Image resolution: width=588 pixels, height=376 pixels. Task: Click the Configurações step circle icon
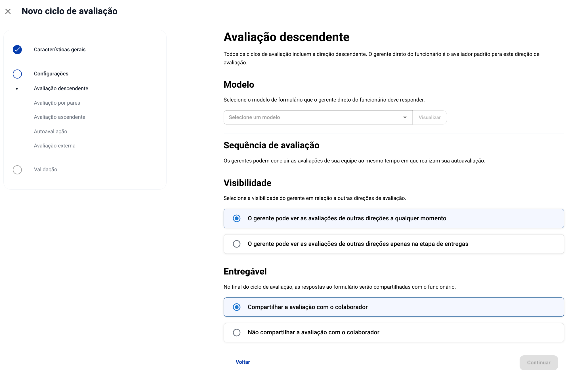coord(17,74)
